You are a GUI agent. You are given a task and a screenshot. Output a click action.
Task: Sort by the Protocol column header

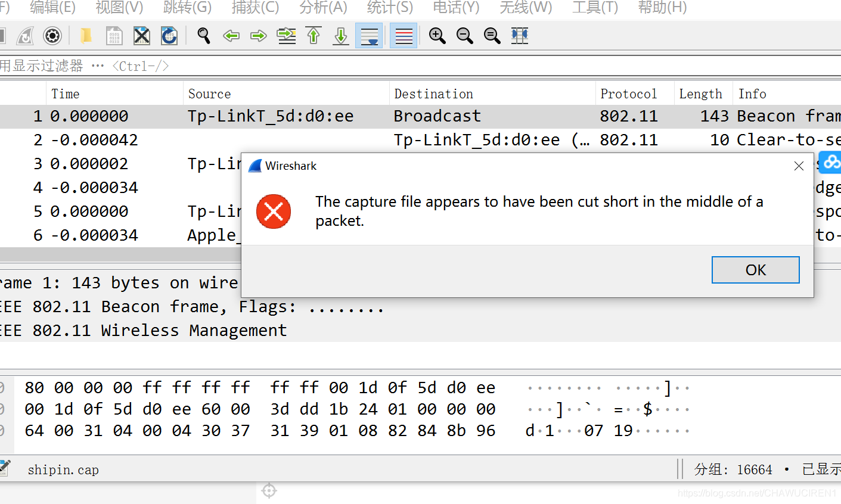pyautogui.click(x=635, y=94)
